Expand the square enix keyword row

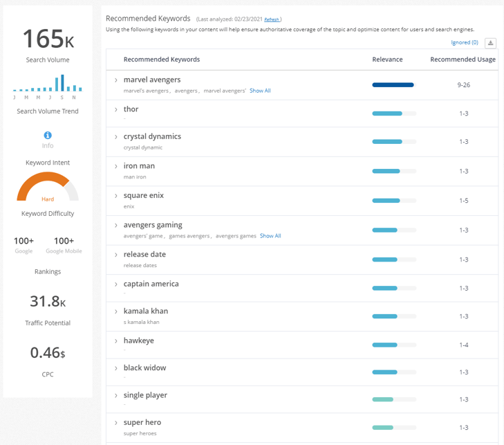click(x=116, y=196)
